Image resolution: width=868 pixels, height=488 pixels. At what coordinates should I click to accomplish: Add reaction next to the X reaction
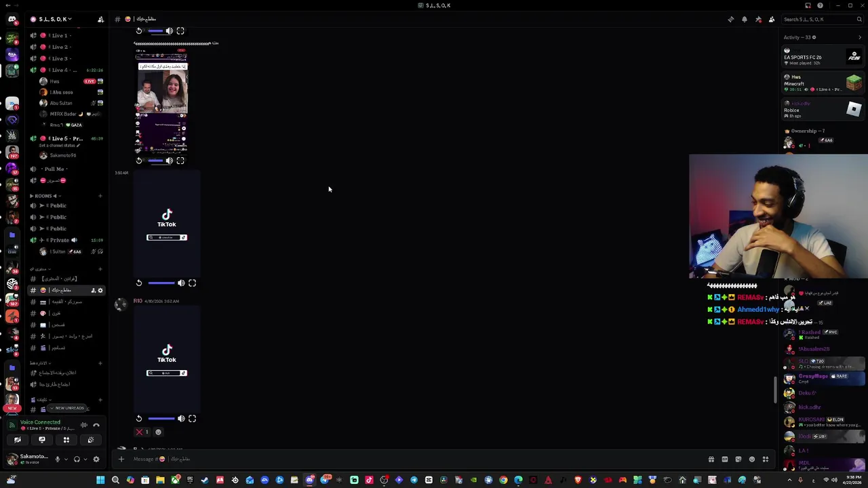pyautogui.click(x=158, y=432)
